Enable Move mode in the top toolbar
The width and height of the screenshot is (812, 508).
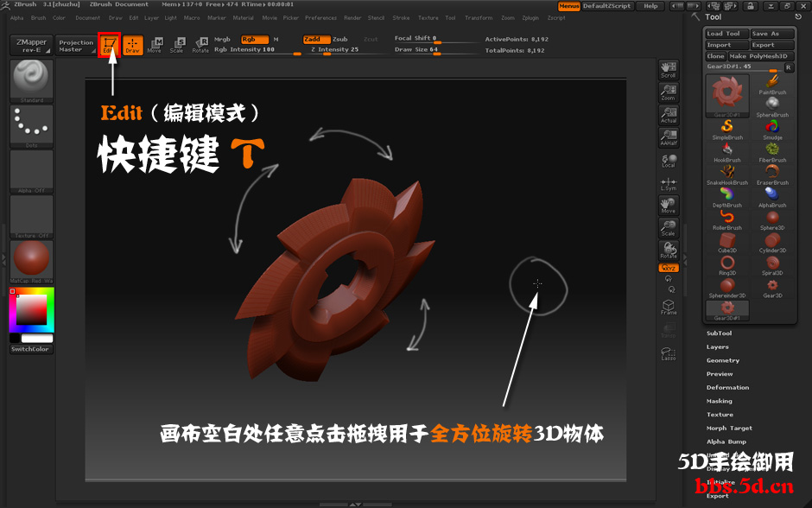pos(155,45)
